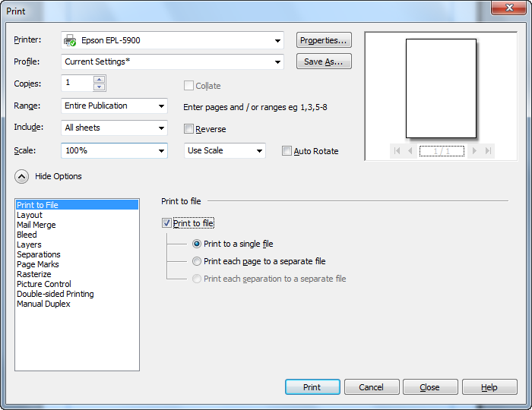Screen dimensions: 532x410
Task: Open printer Properties dialog
Action: tap(324, 40)
